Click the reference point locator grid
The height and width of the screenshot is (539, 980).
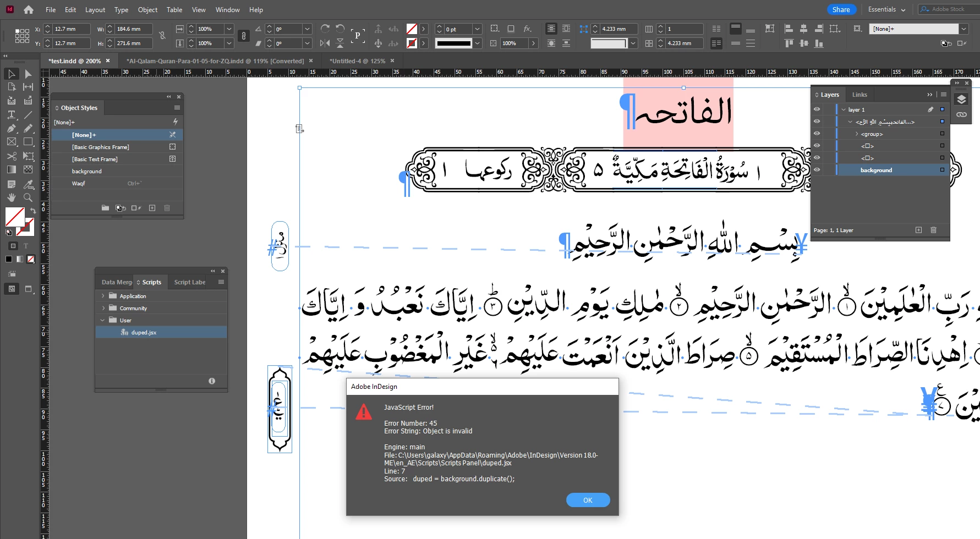click(x=22, y=36)
